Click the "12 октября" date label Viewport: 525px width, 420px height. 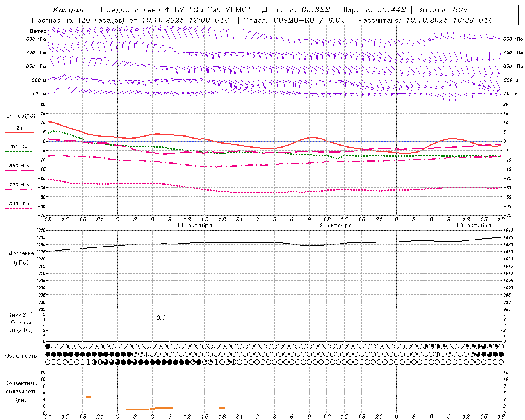tap(334, 226)
